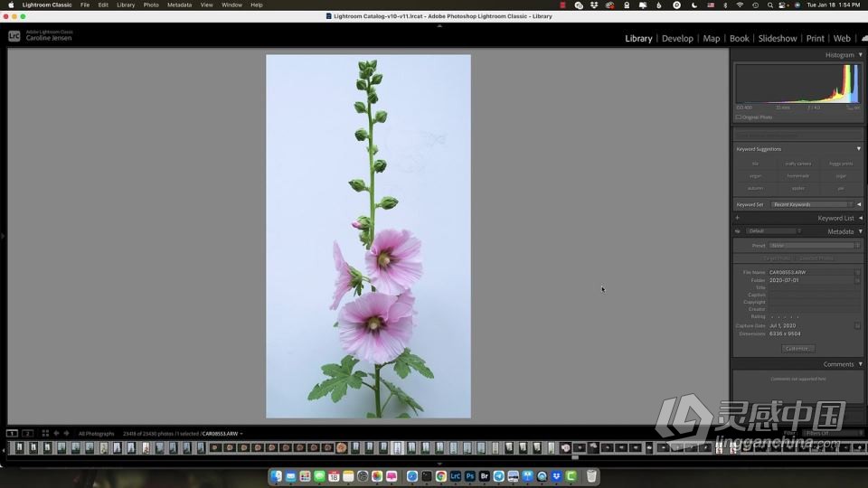Click the File Name field action button

coord(857,272)
